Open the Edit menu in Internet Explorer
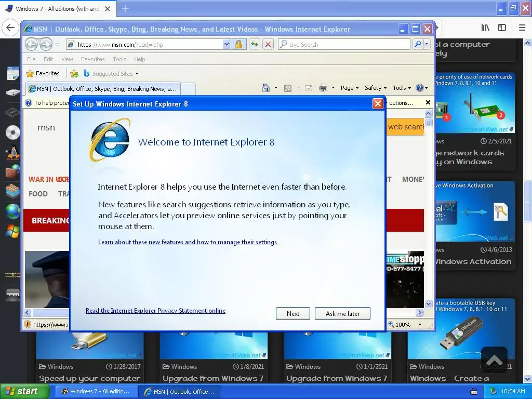532x399 pixels. [x=48, y=59]
